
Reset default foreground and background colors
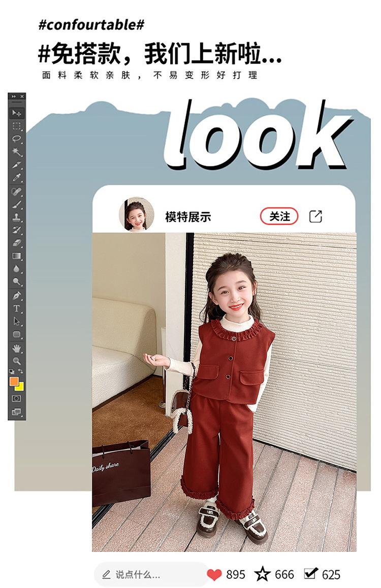[x=12, y=371]
